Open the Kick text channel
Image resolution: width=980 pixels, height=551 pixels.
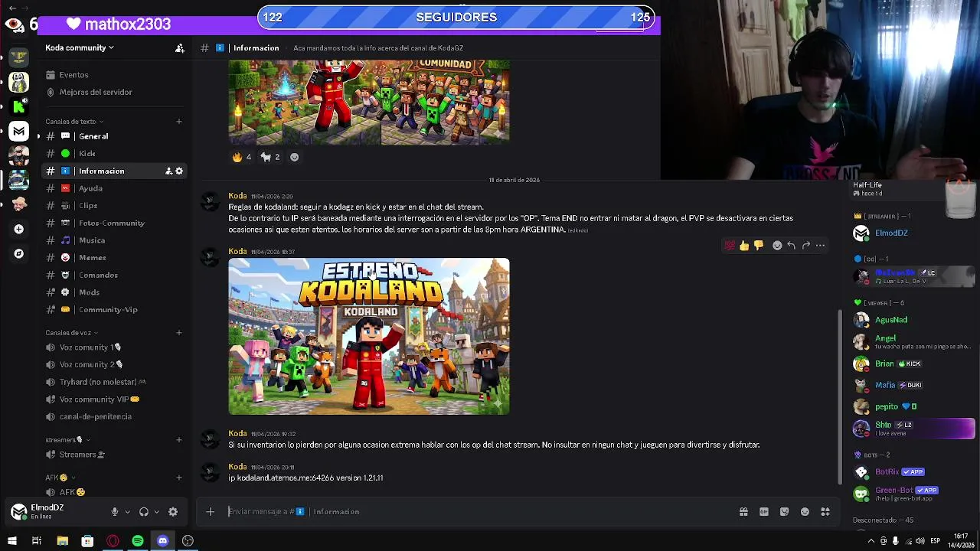[87, 154]
